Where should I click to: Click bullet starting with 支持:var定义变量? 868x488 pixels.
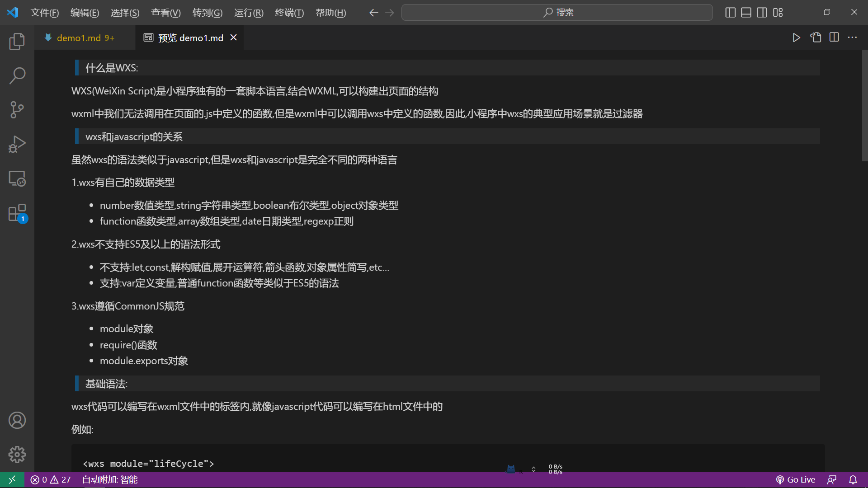(219, 283)
